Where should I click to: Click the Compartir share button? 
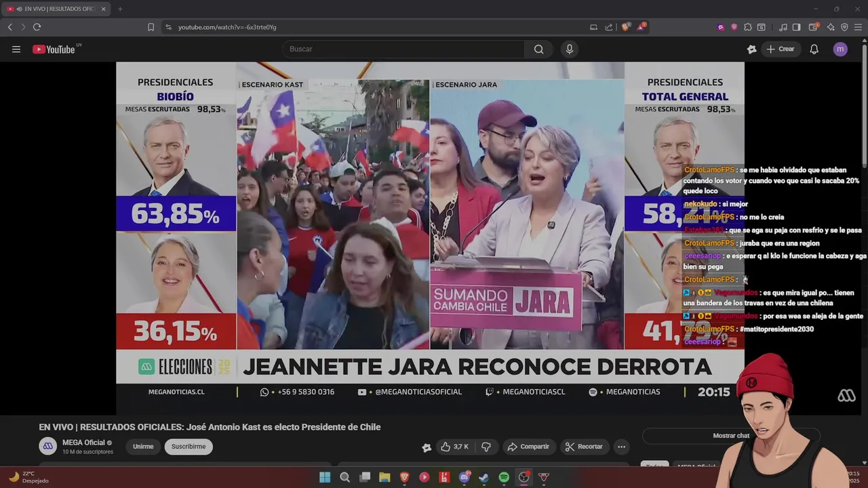click(x=528, y=447)
